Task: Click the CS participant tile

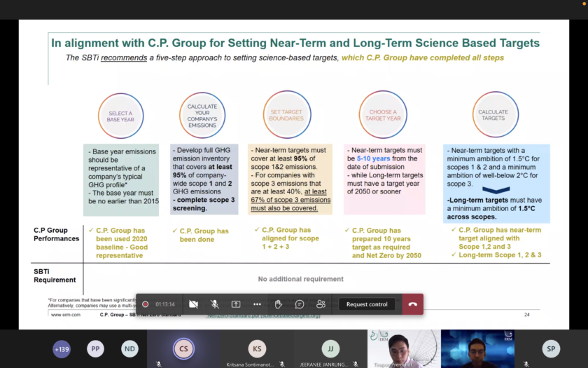Action: [x=183, y=348]
